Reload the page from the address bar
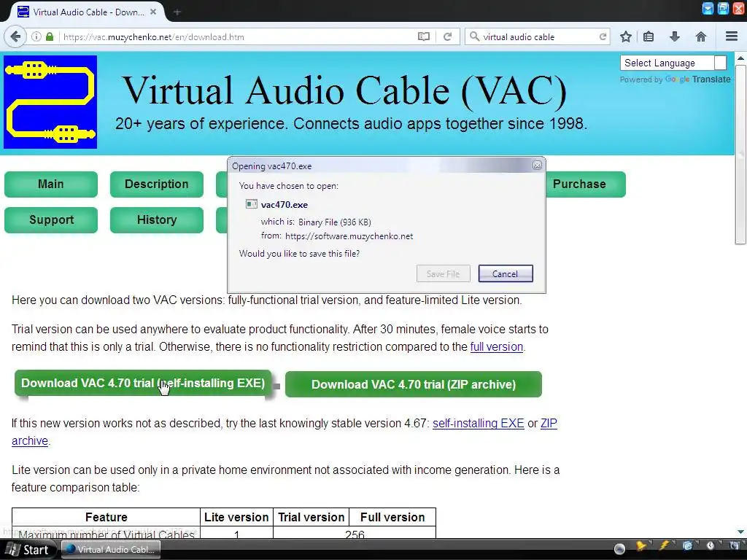Screen dimensions: 747x560 (447, 36)
